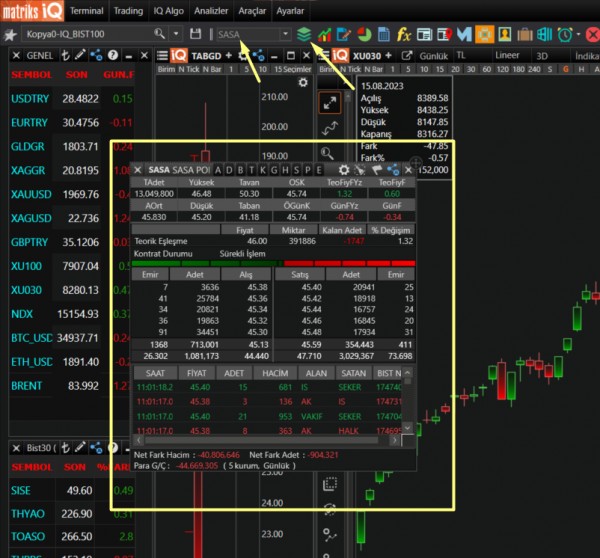Toggle the D letter button in SASA window
This screenshot has height=558, width=600.
point(229,170)
